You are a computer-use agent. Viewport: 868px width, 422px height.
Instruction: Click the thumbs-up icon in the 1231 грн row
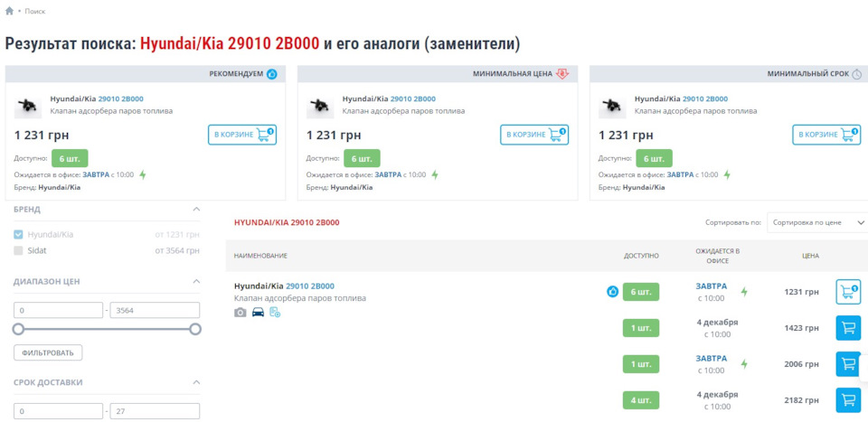[x=612, y=292]
